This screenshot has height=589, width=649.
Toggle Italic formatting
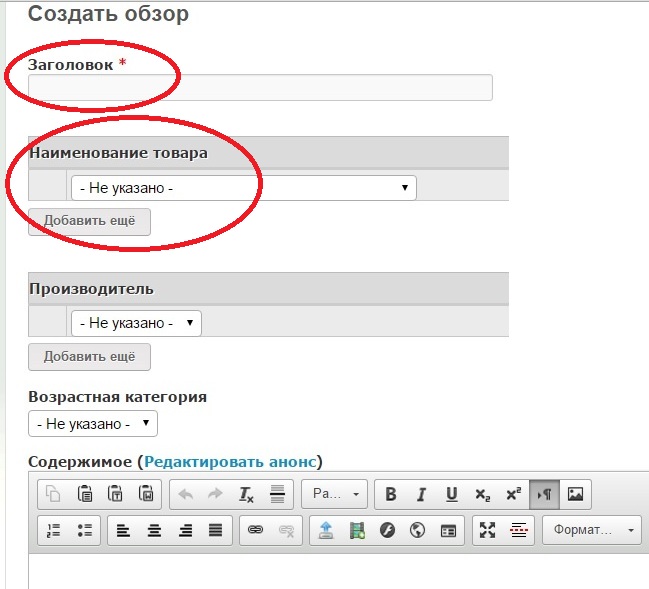coord(421,494)
